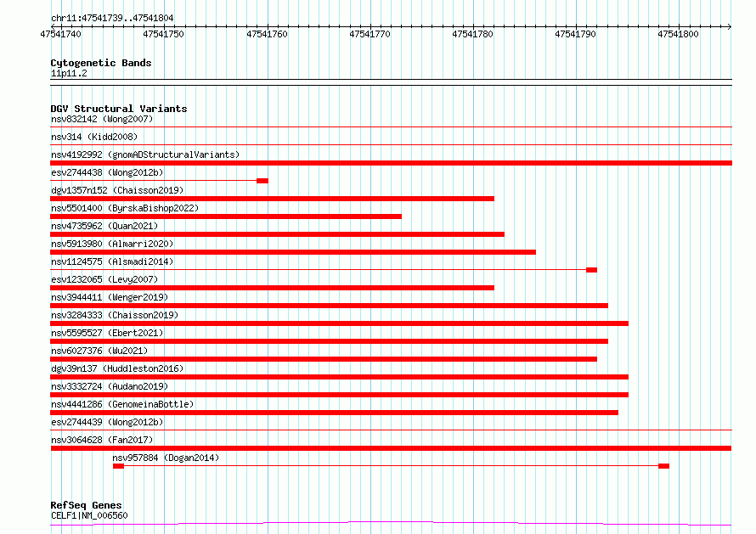Click the red bar of nsv6027376

point(324,359)
